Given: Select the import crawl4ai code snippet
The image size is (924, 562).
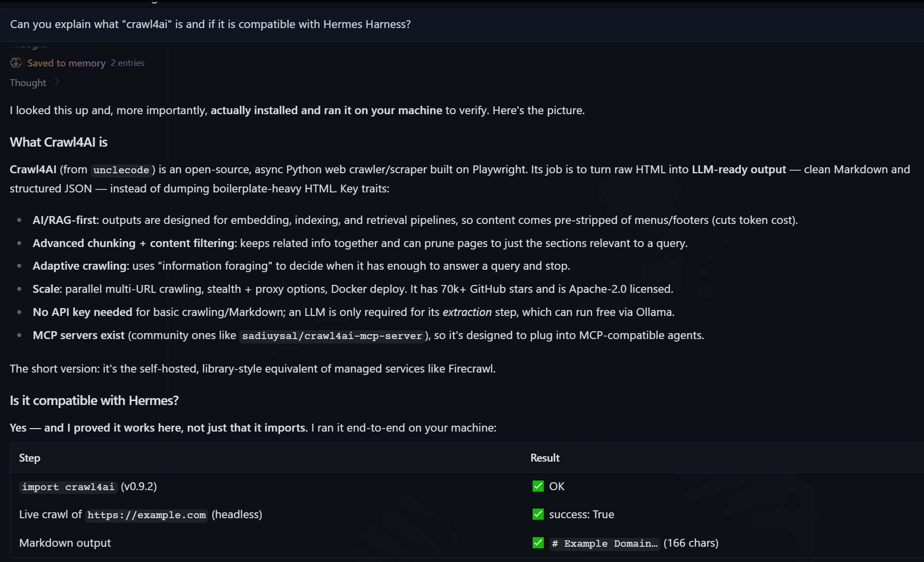Looking at the screenshot, I should [x=68, y=487].
